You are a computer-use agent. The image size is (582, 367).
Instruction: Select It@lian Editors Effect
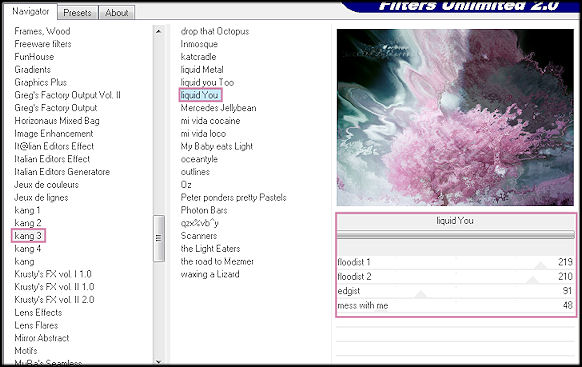pyautogui.click(x=54, y=146)
